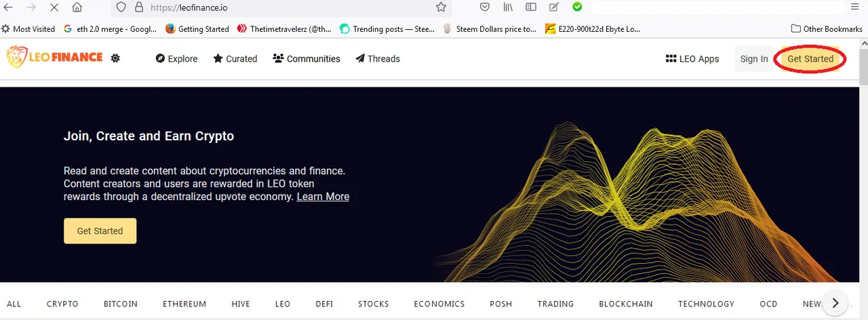This screenshot has height=320, width=868.
Task: Select the TRADING category tab
Action: (x=555, y=304)
